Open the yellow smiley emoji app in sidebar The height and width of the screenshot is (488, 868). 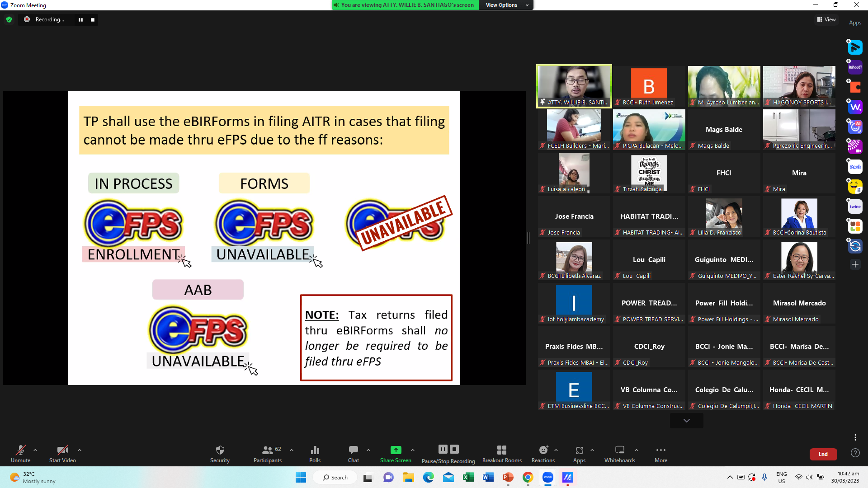855,187
